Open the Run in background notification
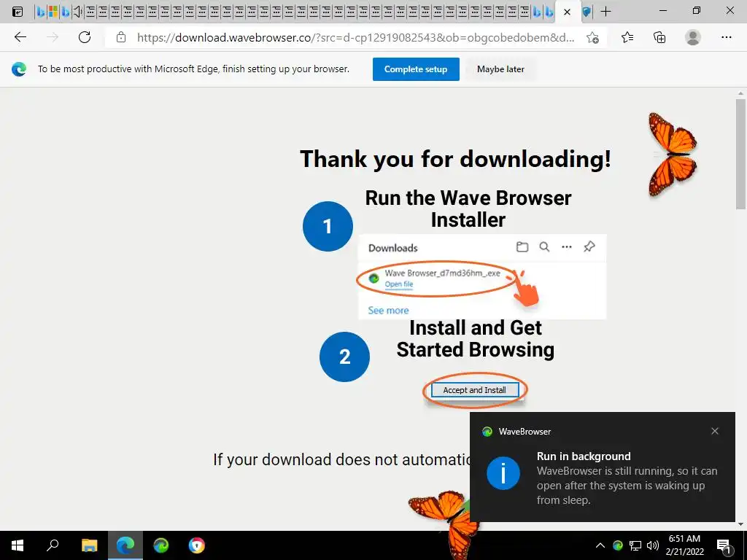The height and width of the screenshot is (560, 747). click(x=602, y=467)
